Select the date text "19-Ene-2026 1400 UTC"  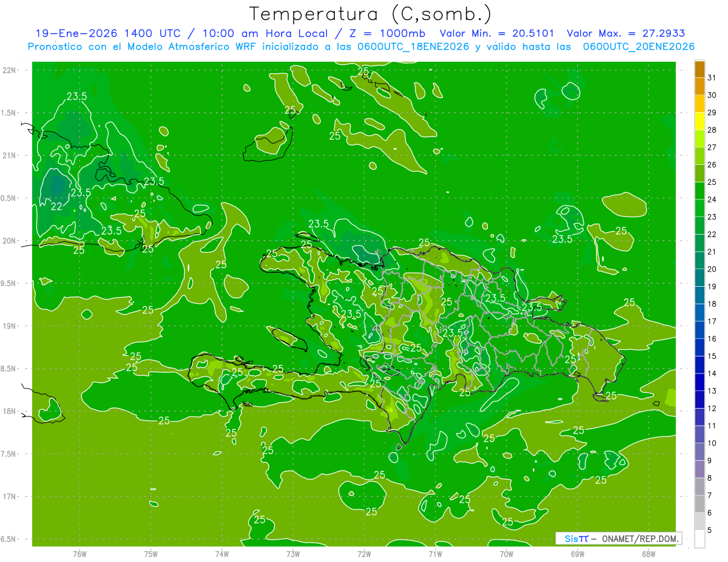107,33
